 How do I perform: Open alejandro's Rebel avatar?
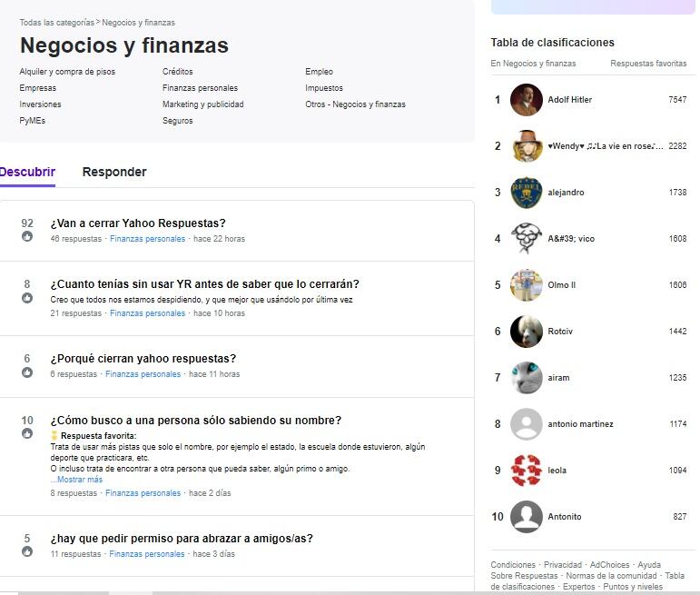(527, 193)
